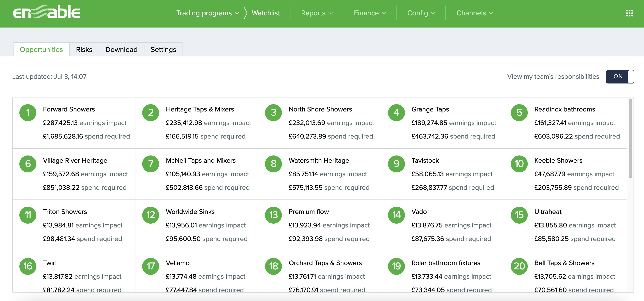The height and width of the screenshot is (301, 644).
Task: Select rank 8 green circle badge
Action: pyautogui.click(x=274, y=164)
